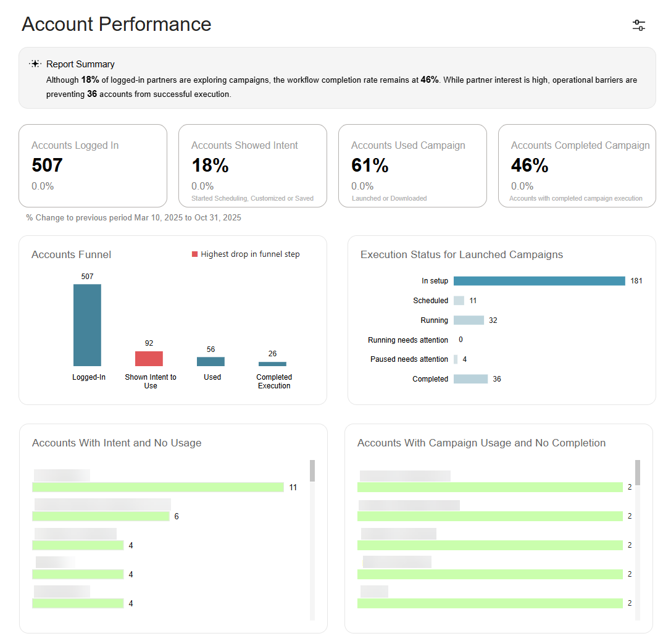Click the red Shown Intent to Use bar
Image resolution: width=671 pixels, height=644 pixels.
coord(149,359)
